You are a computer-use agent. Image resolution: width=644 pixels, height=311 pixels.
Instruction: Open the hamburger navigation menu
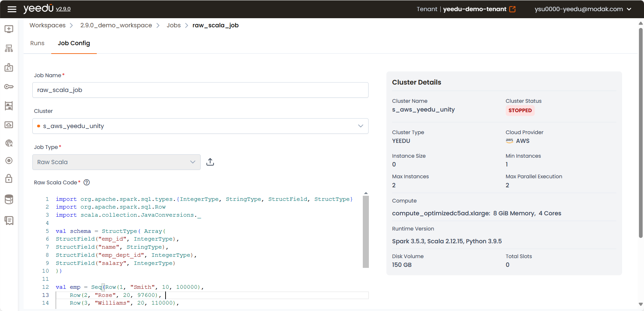[x=12, y=9]
